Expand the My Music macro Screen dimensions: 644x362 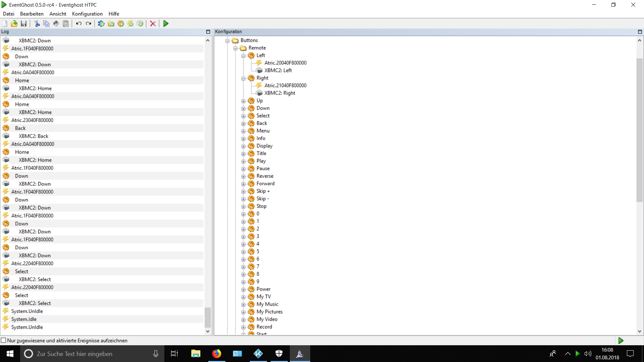click(244, 305)
